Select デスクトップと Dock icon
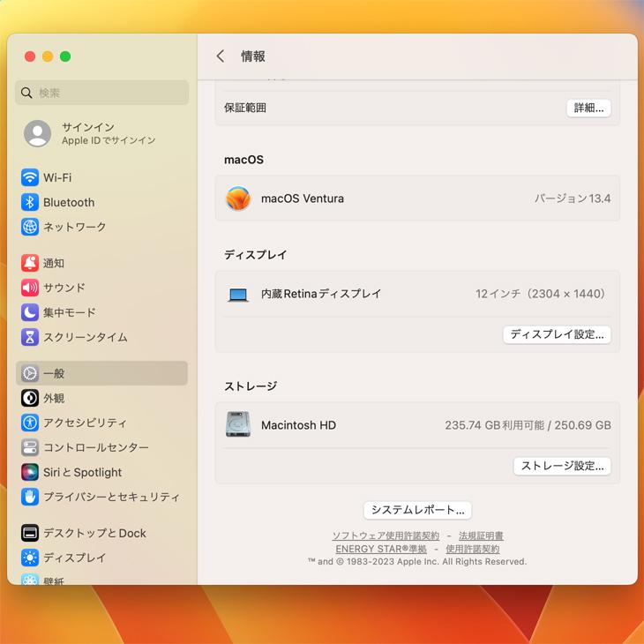The width and height of the screenshot is (644, 644). tap(30, 533)
